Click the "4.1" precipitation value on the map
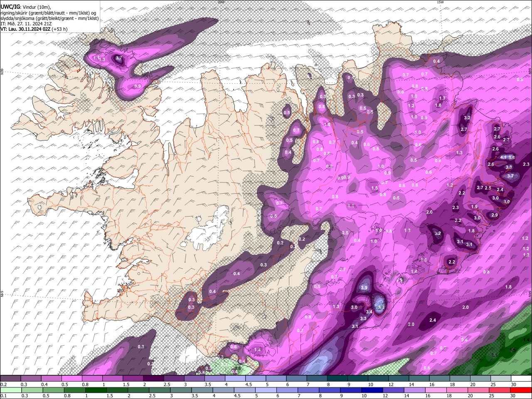The width and height of the screenshot is (532, 399). click(503, 157)
